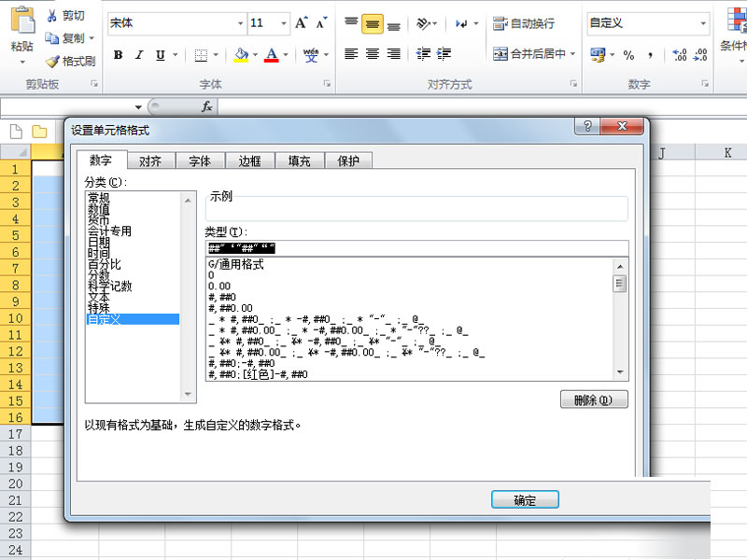Apply the fill color bucket

[x=242, y=55]
